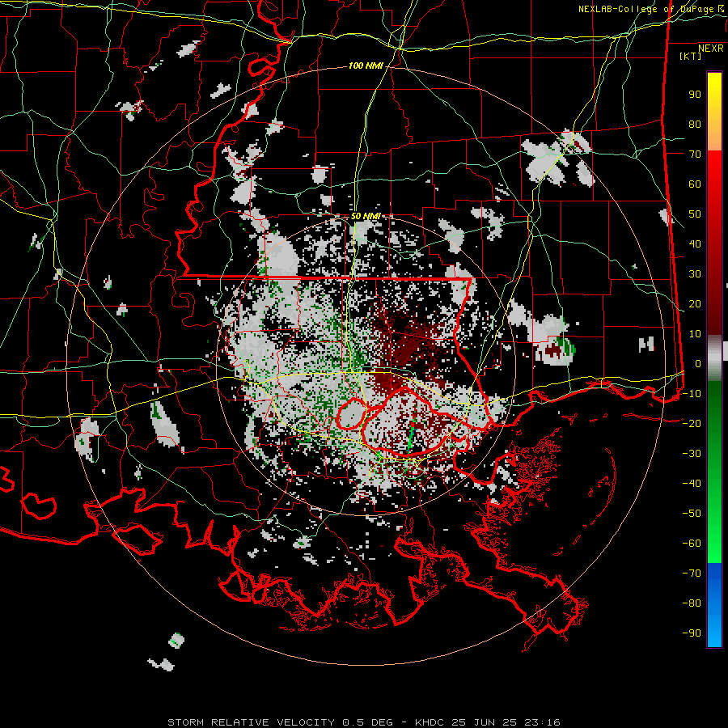Screen dimensions: 728x728
Task: Click the 100 NMI range ring label
Action: [366, 66]
